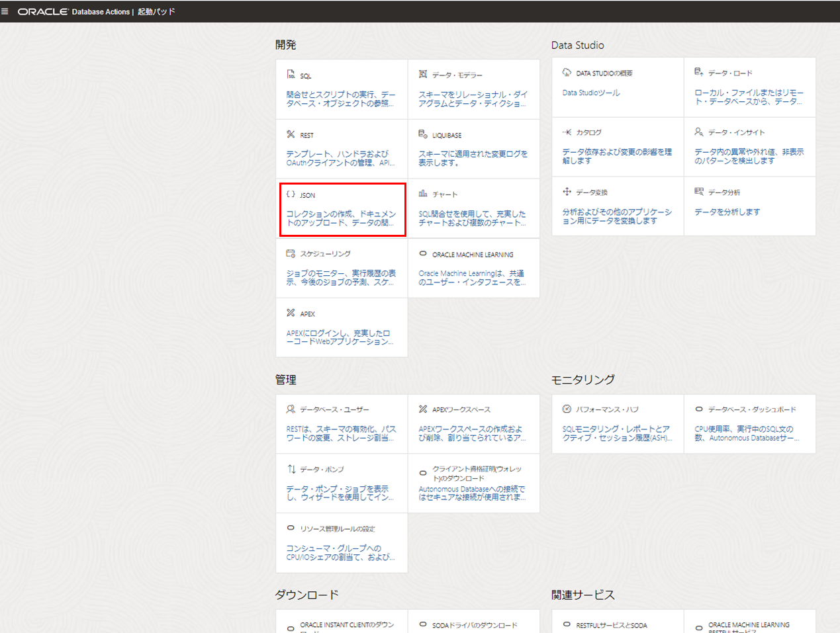The width and height of the screenshot is (840, 633).
Task: Open Oracle Machine Learning
Action: tap(474, 269)
